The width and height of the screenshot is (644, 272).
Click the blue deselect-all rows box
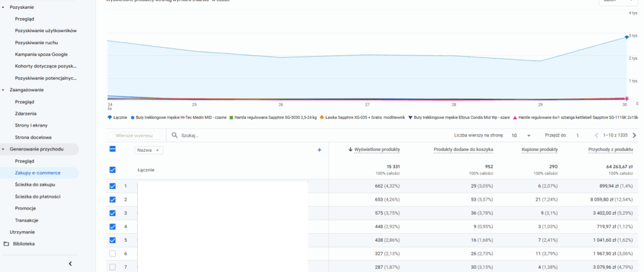click(113, 149)
